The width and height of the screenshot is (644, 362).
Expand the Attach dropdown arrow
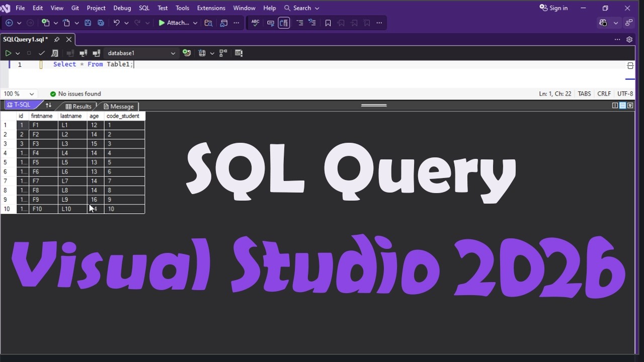pyautogui.click(x=195, y=23)
